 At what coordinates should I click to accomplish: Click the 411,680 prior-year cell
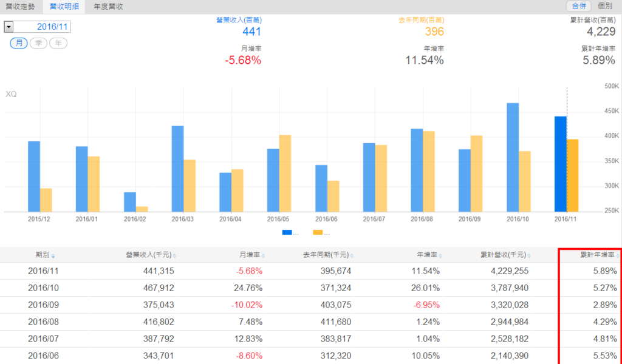[x=335, y=322]
